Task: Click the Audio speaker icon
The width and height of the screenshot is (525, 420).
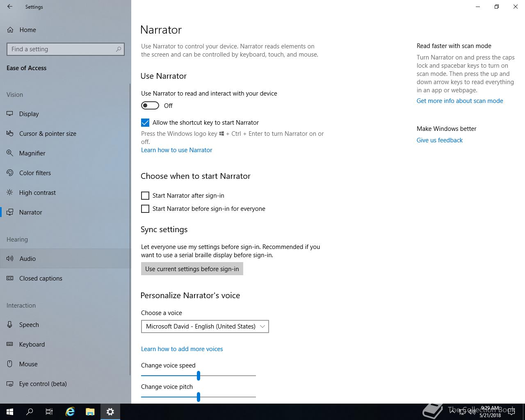Action: pos(10,258)
